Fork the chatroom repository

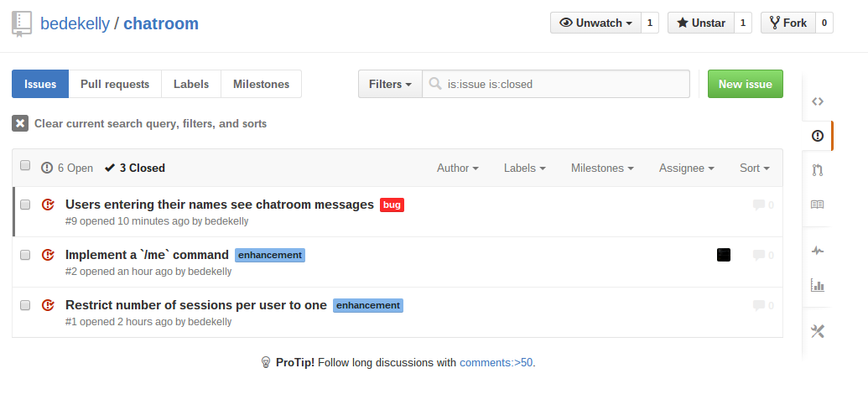(x=788, y=23)
